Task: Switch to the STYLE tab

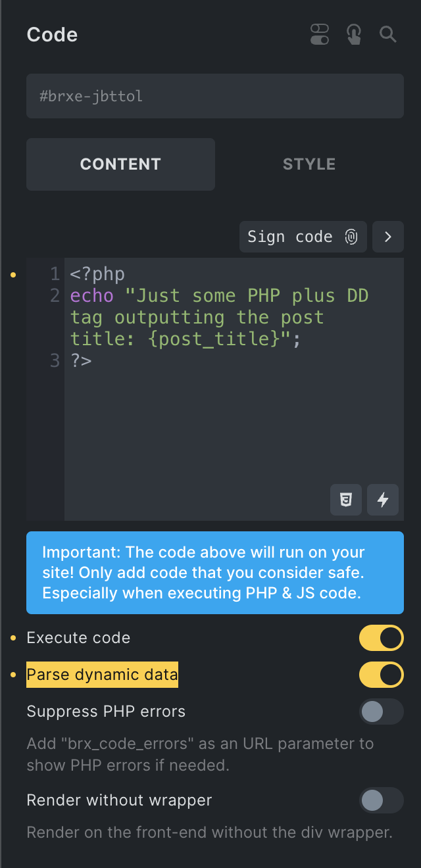Action: [309, 164]
